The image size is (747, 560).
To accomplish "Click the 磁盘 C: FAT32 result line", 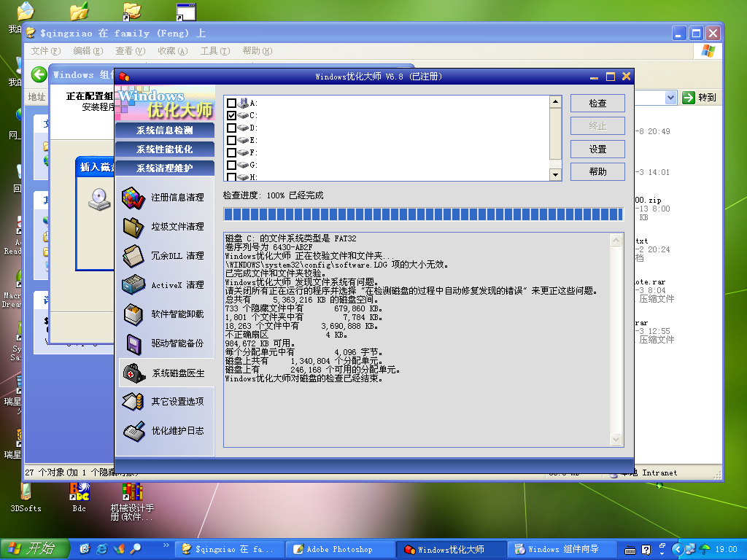I will pos(290,238).
